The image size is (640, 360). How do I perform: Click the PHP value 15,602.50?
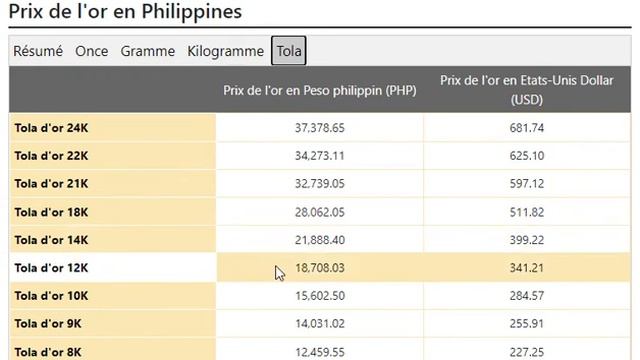point(320,296)
